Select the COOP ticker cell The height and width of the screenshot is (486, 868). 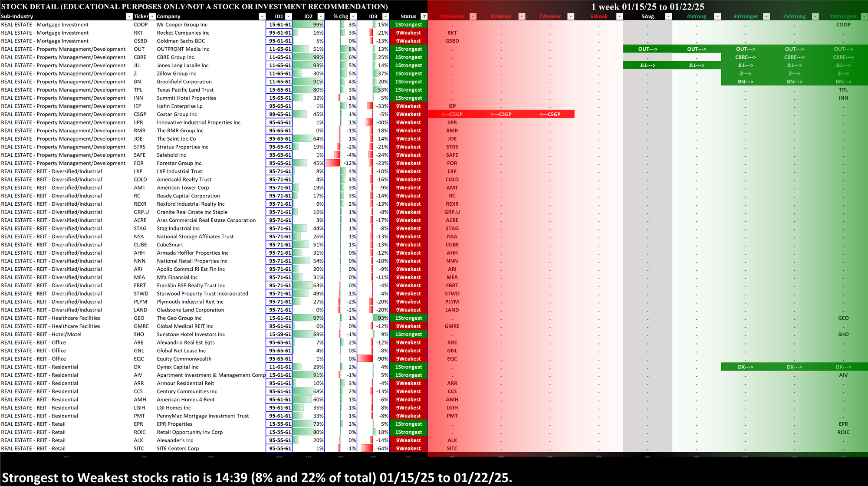[141, 25]
